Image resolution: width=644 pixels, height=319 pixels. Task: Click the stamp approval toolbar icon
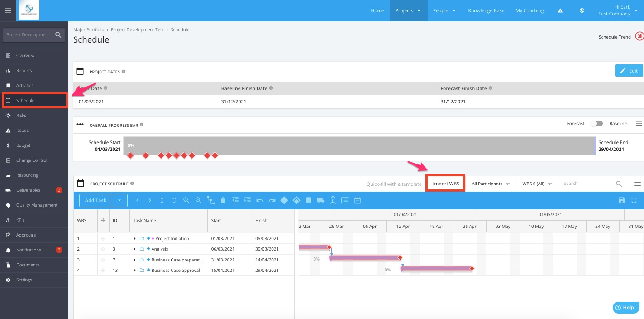pyautogui.click(x=333, y=200)
